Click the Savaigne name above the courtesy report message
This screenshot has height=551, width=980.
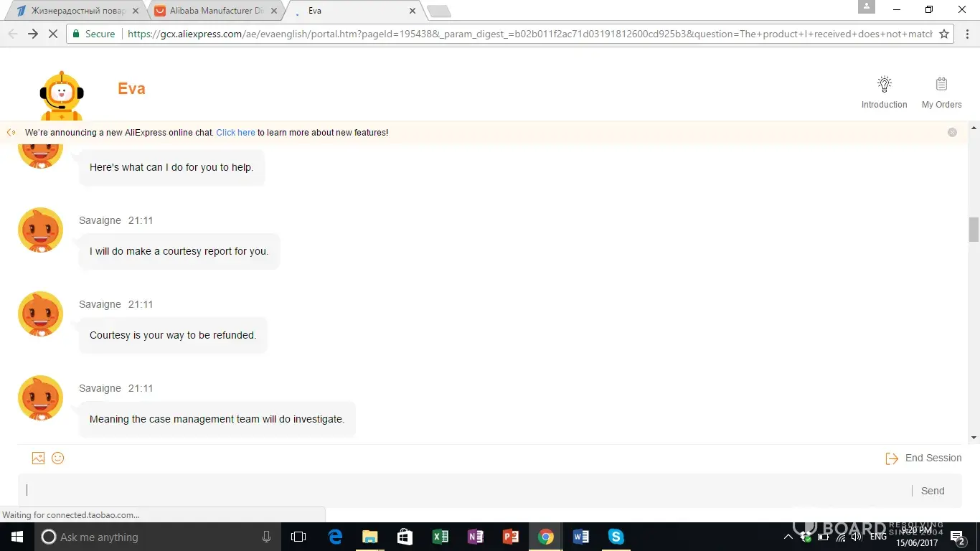(x=100, y=220)
